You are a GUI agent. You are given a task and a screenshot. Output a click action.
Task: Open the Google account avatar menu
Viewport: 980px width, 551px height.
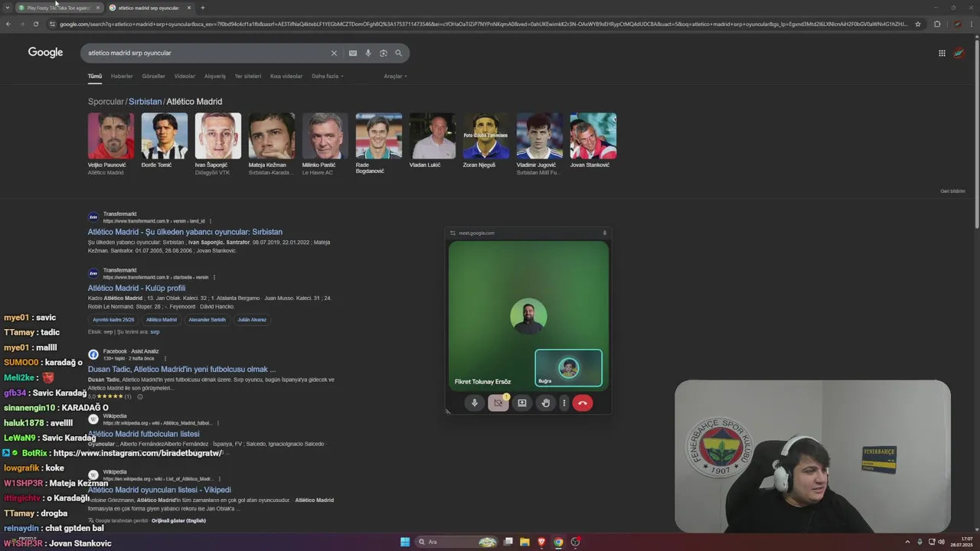(959, 53)
